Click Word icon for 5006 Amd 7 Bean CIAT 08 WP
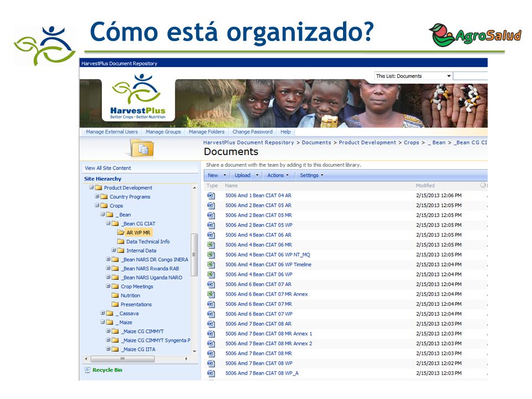Image resolution: width=532 pixels, height=399 pixels. tap(211, 364)
